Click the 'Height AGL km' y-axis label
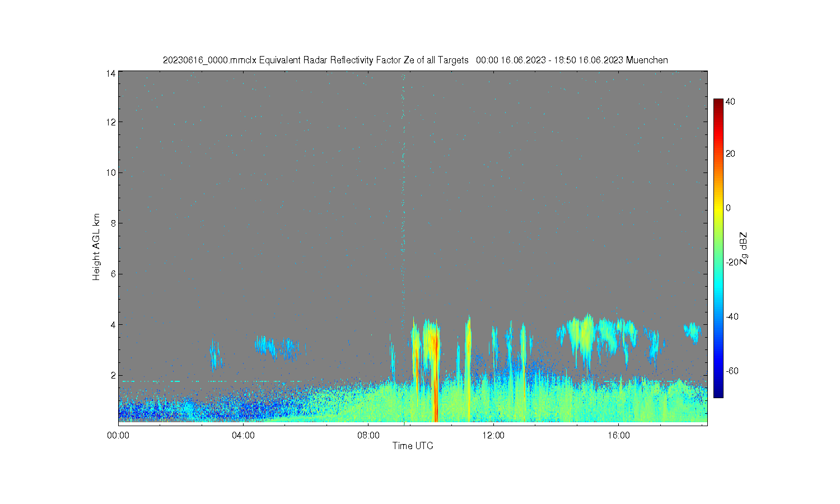The image size is (840, 504). [x=96, y=247]
